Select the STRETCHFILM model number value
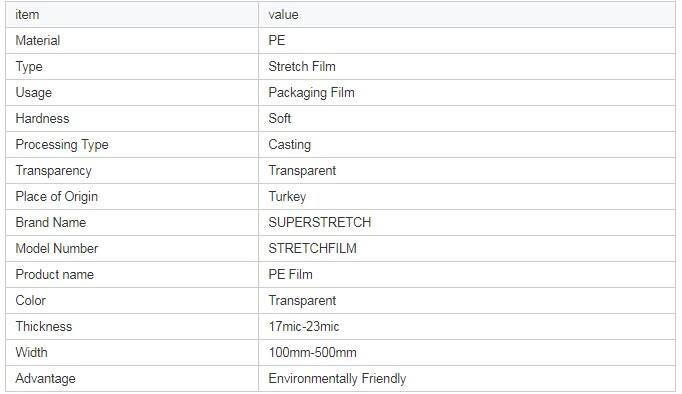The image size is (682, 394). pos(312,248)
